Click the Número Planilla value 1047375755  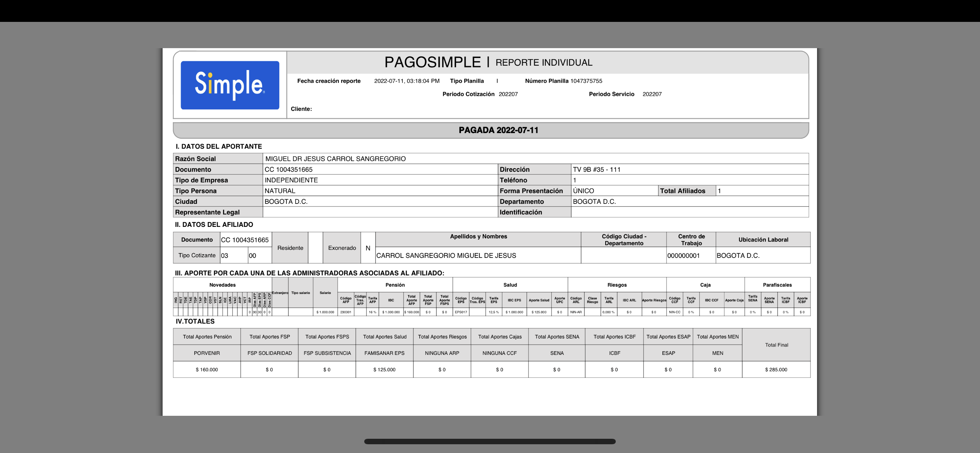pos(586,81)
